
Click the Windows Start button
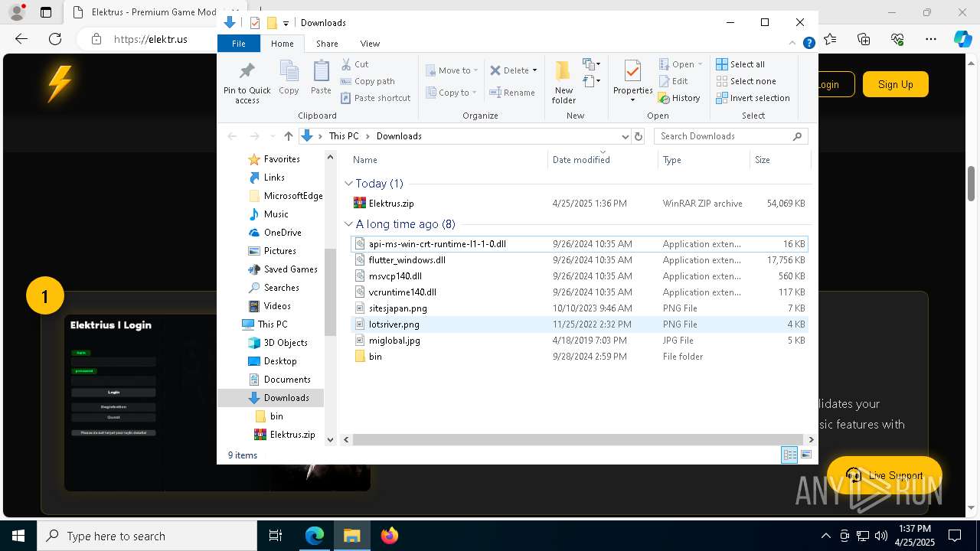tap(18, 536)
